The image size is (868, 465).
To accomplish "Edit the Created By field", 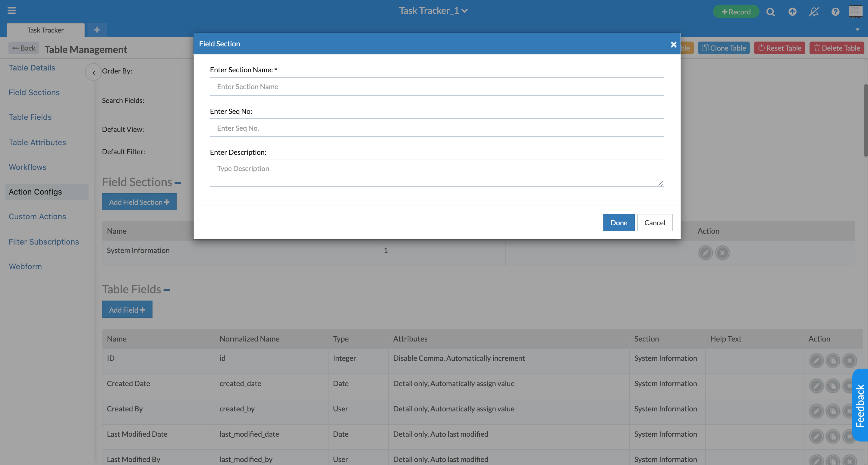I will pyautogui.click(x=816, y=411).
